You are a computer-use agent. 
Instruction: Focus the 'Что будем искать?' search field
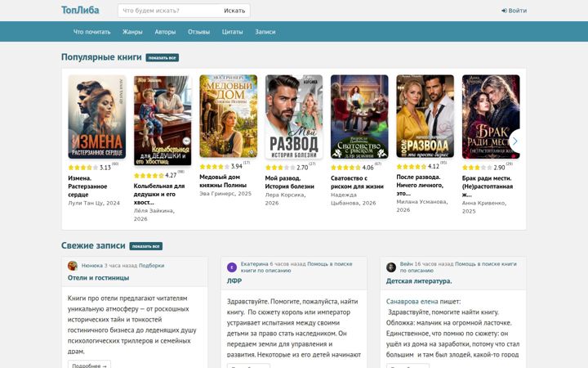coord(169,11)
